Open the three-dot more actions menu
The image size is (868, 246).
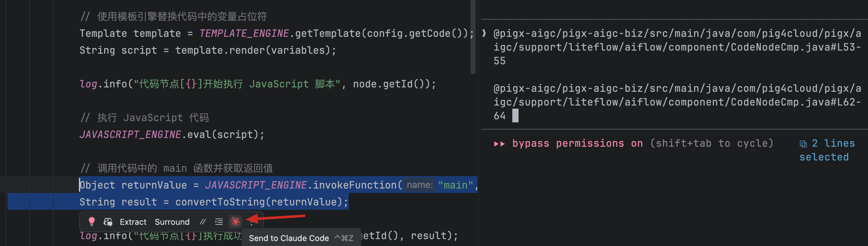251,222
